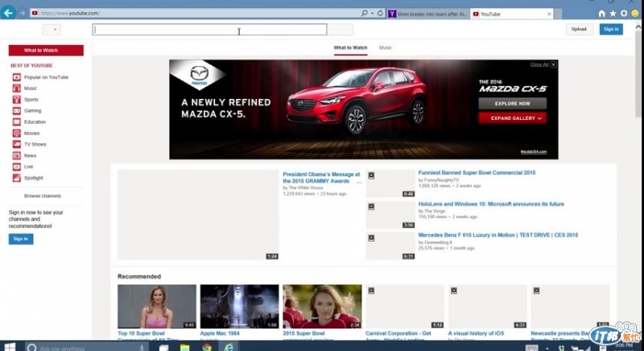Viewport: 644px width, 351px height.
Task: Open the Spotlight text link
Action: pyautogui.click(x=33, y=178)
